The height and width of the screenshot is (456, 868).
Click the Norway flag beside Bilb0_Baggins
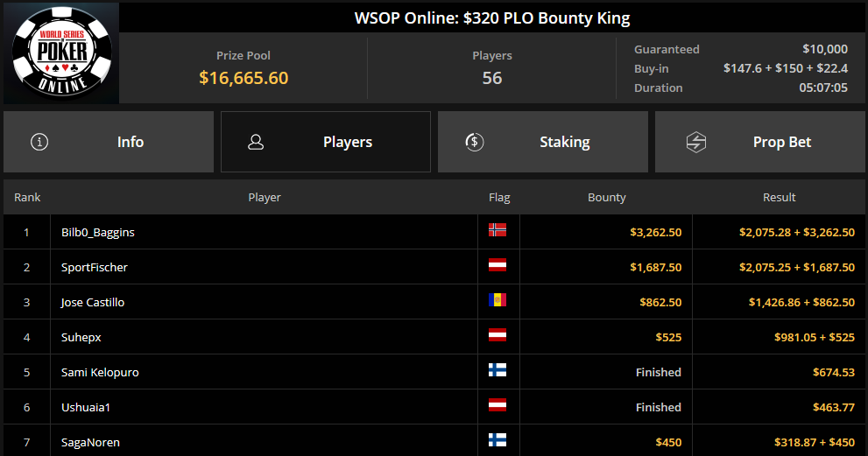coord(498,230)
